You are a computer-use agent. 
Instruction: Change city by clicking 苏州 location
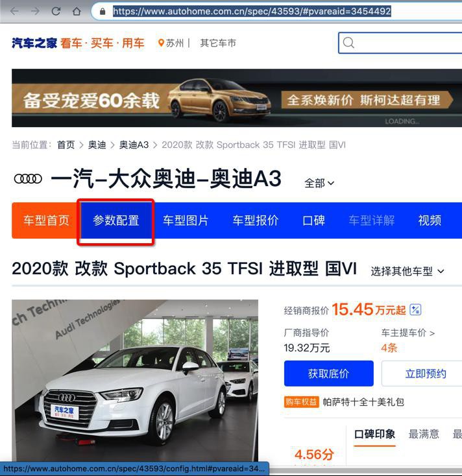[171, 43]
